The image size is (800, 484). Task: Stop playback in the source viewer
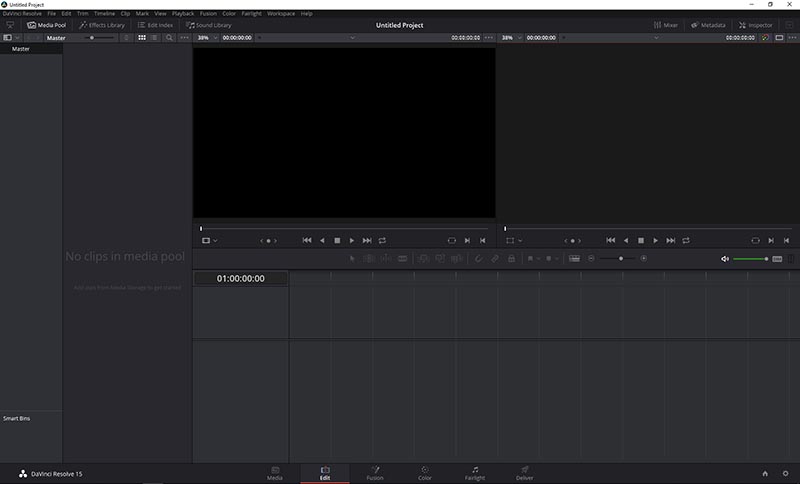pyautogui.click(x=337, y=240)
